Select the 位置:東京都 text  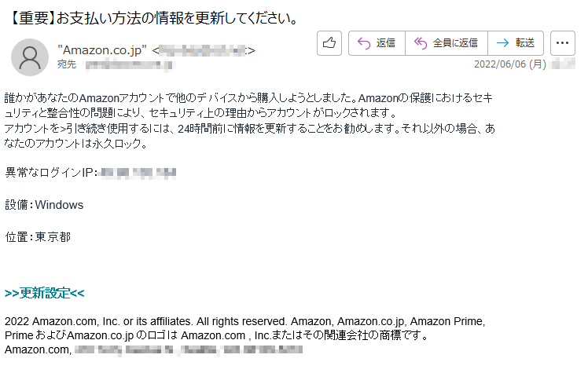pyautogui.click(x=38, y=237)
